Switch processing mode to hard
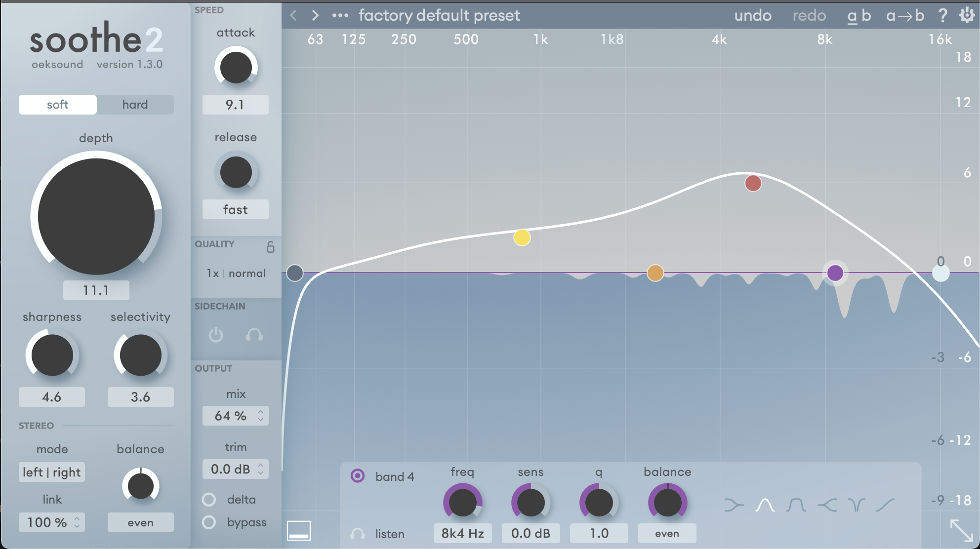 click(135, 104)
